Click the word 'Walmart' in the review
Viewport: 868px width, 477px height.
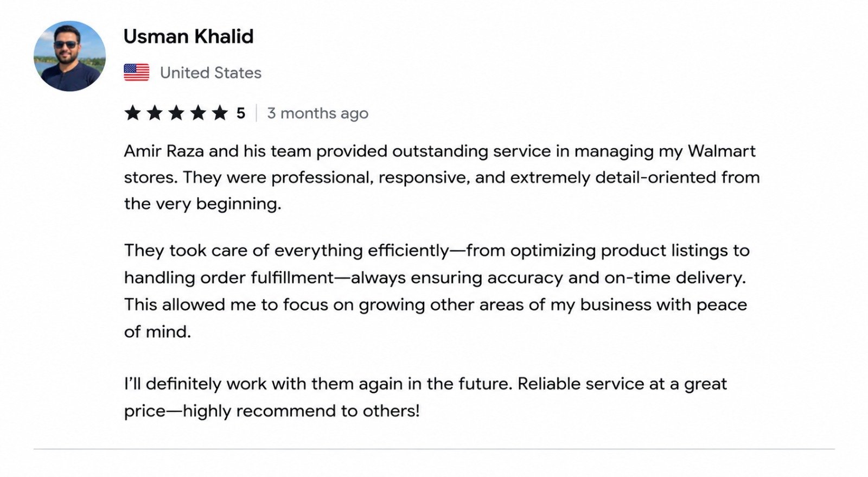coord(722,151)
